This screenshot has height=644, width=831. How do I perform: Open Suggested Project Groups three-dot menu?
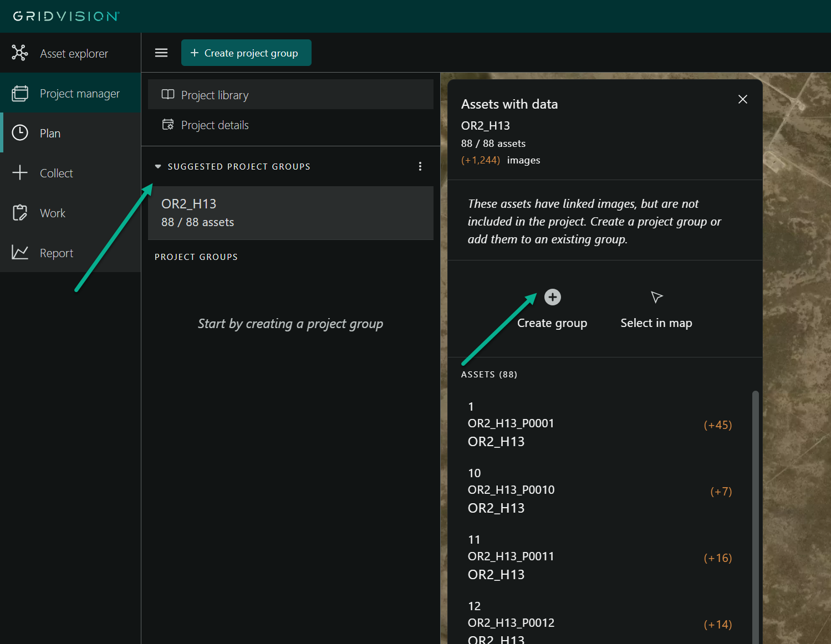pos(420,166)
